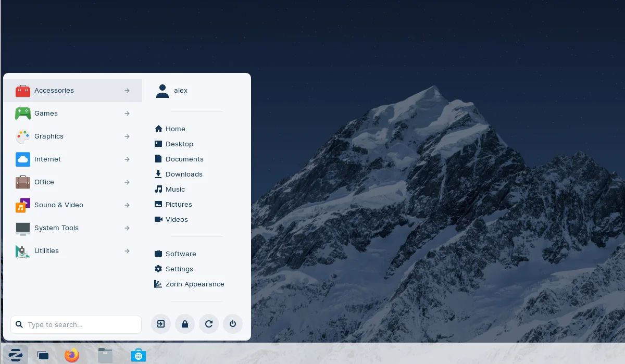Open the Software store from the taskbar
625x364 pixels.
point(139,355)
